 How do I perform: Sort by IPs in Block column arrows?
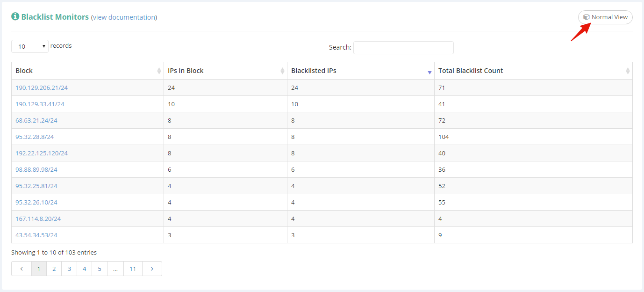point(282,71)
